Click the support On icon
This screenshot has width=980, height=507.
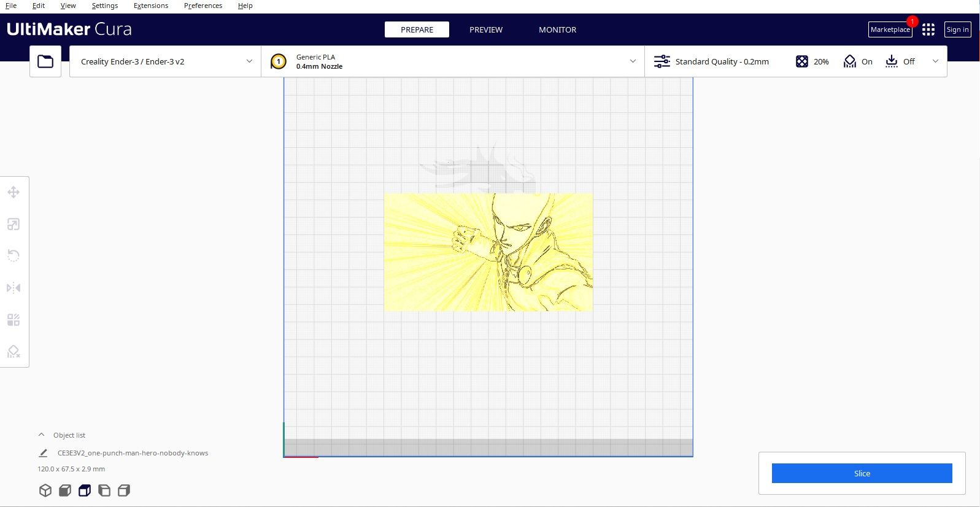pos(850,61)
